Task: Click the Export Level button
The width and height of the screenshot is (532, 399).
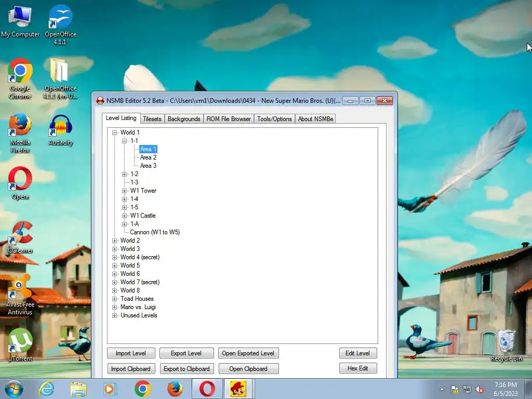Action: tap(187, 353)
